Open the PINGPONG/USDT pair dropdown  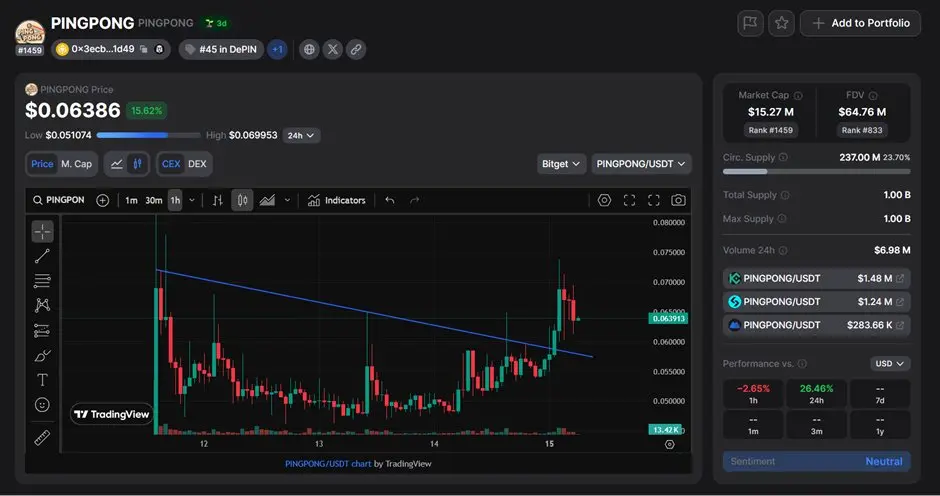(641, 164)
